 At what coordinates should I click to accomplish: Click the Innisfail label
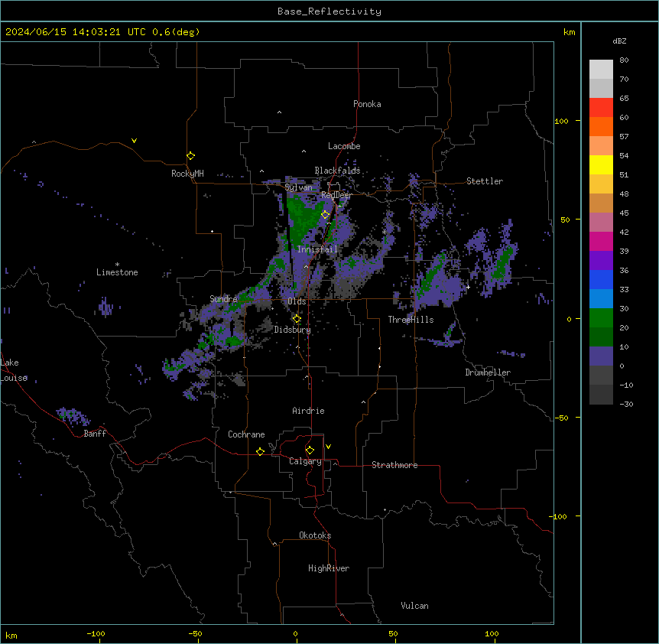pyautogui.click(x=317, y=249)
